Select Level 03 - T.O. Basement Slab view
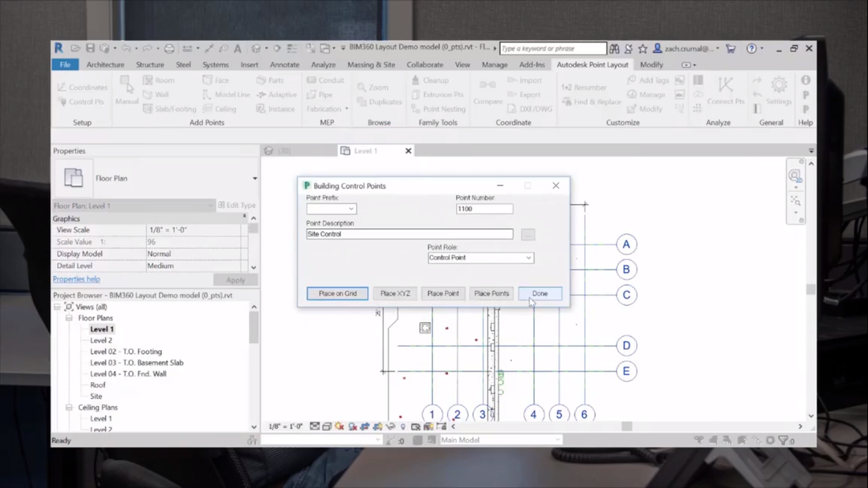Screen dimensions: 868x488 (x=137, y=363)
